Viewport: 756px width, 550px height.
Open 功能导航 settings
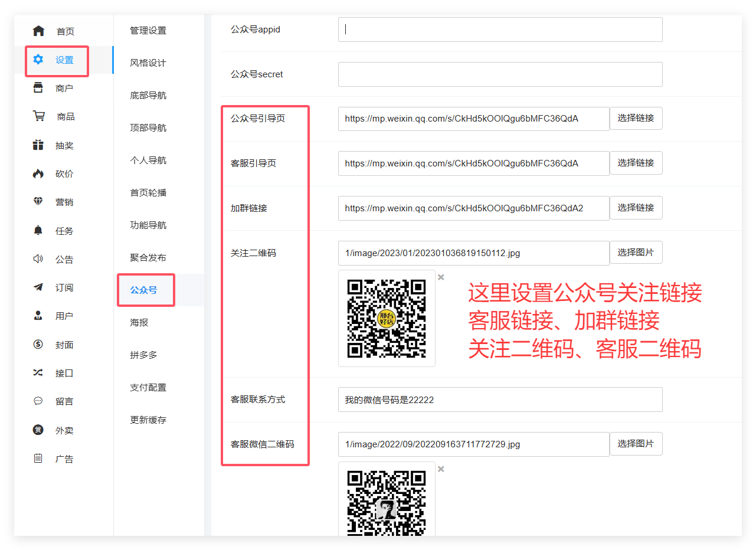point(148,225)
